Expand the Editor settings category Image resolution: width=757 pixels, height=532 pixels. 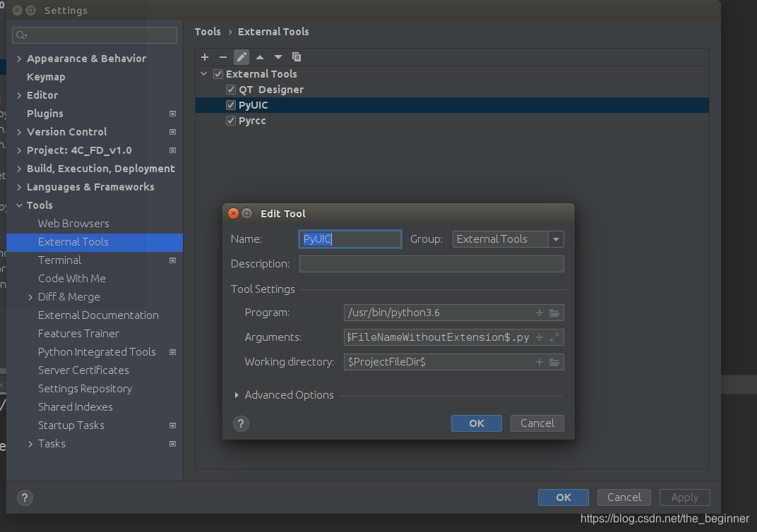(19, 95)
